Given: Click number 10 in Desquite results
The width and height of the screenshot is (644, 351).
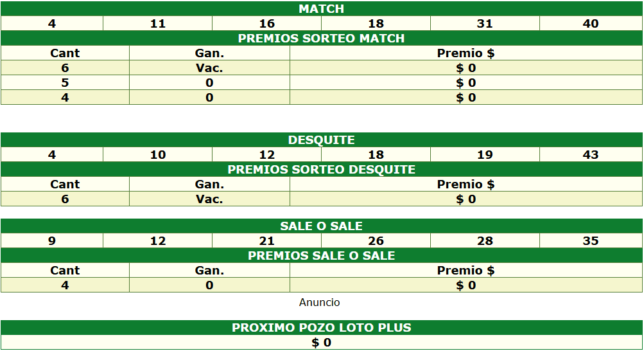Looking at the screenshot, I should point(157,155).
